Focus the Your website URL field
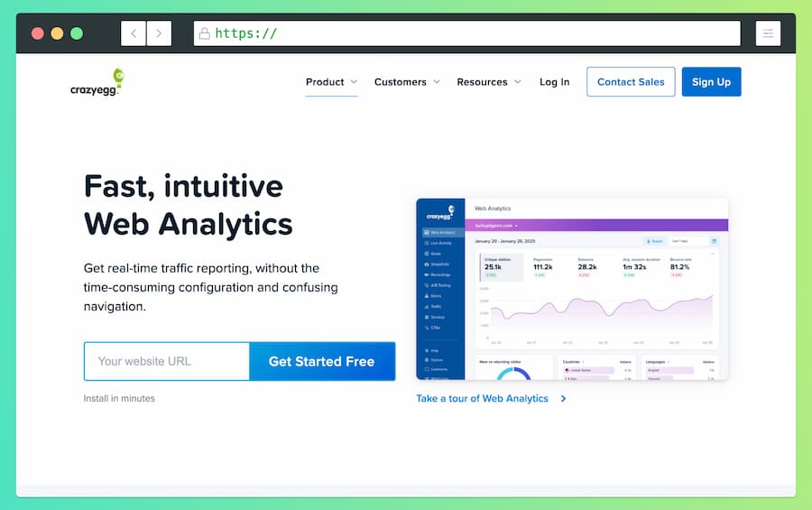This screenshot has width=812, height=510. (x=167, y=361)
